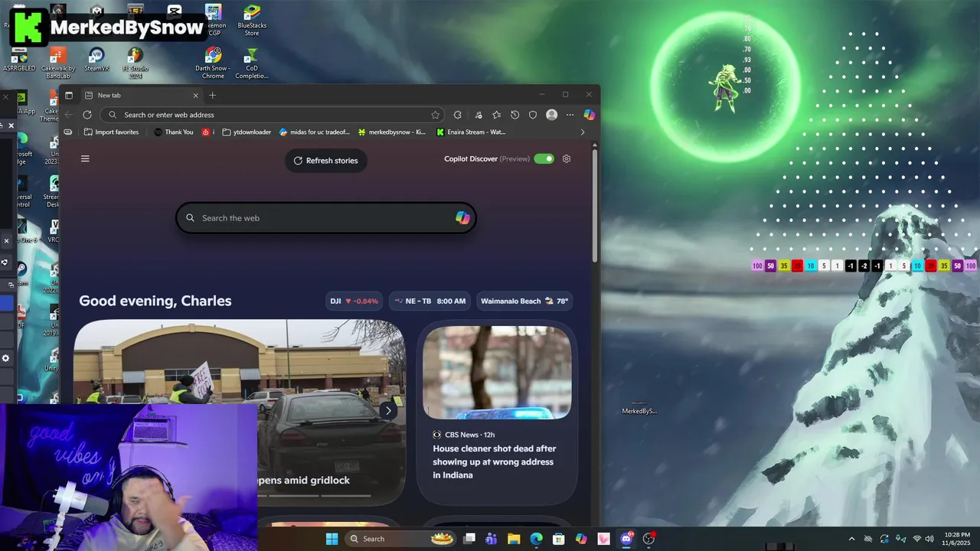The height and width of the screenshot is (551, 980).
Task: Open the Enaira Stream bookmark
Action: coord(471,132)
